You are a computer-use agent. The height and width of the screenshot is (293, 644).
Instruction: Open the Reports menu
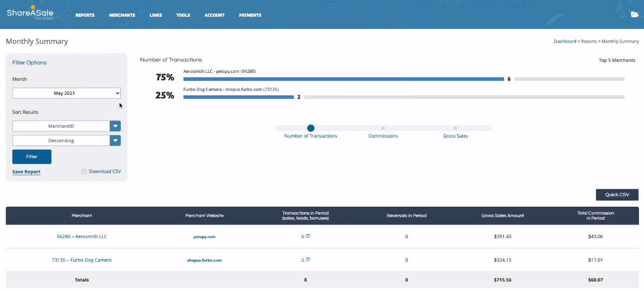click(85, 15)
